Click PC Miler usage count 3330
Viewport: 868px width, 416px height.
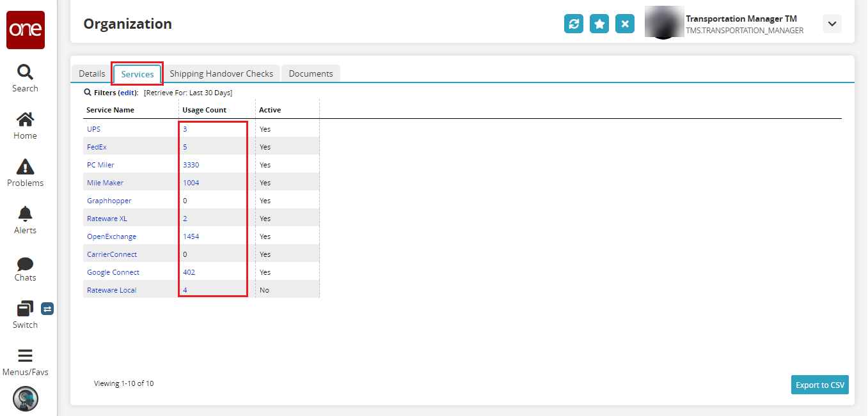191,165
